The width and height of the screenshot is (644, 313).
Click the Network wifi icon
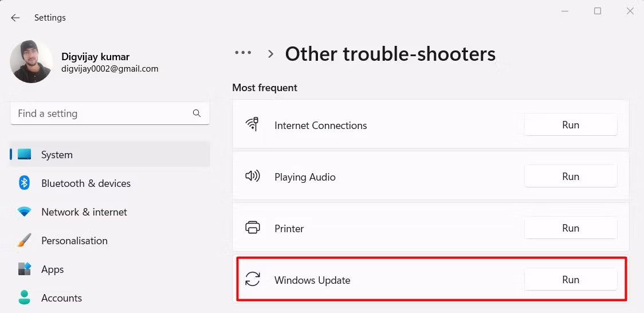[24, 212]
